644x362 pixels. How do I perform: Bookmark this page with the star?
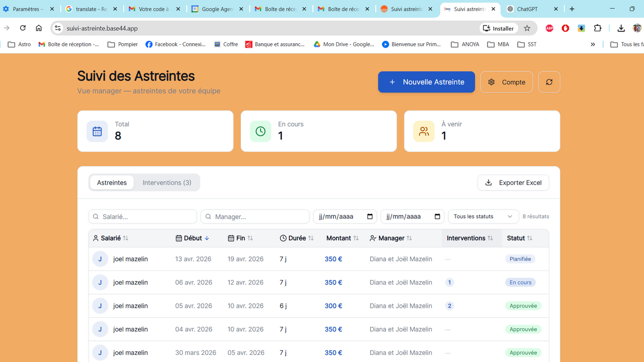click(x=527, y=28)
